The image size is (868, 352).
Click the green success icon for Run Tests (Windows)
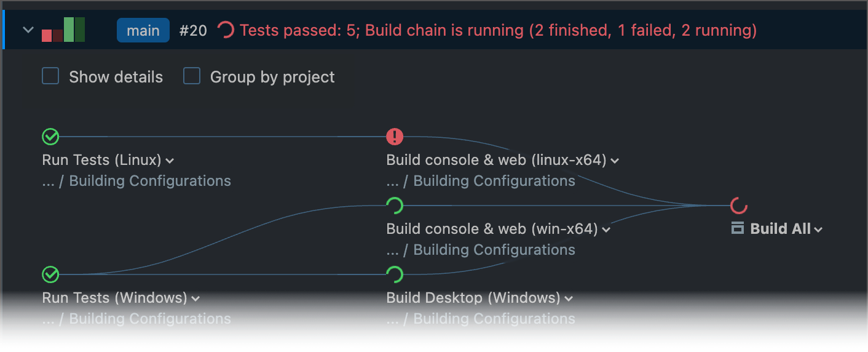click(50, 274)
